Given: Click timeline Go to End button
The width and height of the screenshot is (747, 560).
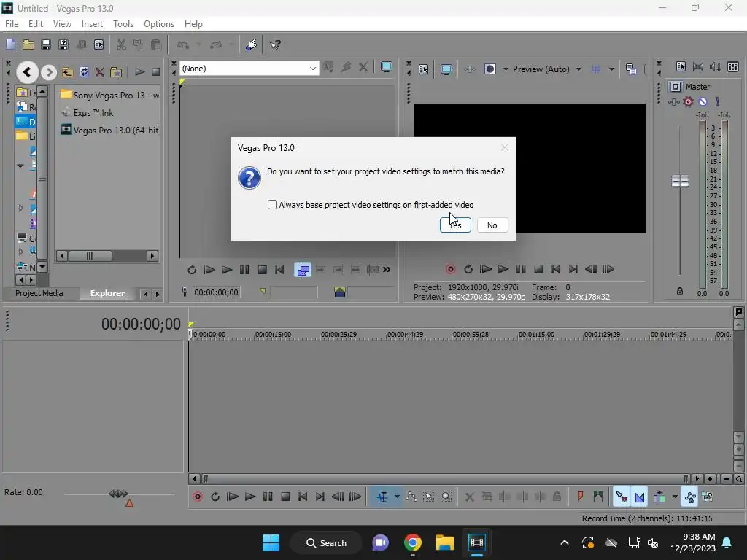Looking at the screenshot, I should pyautogui.click(x=320, y=497).
